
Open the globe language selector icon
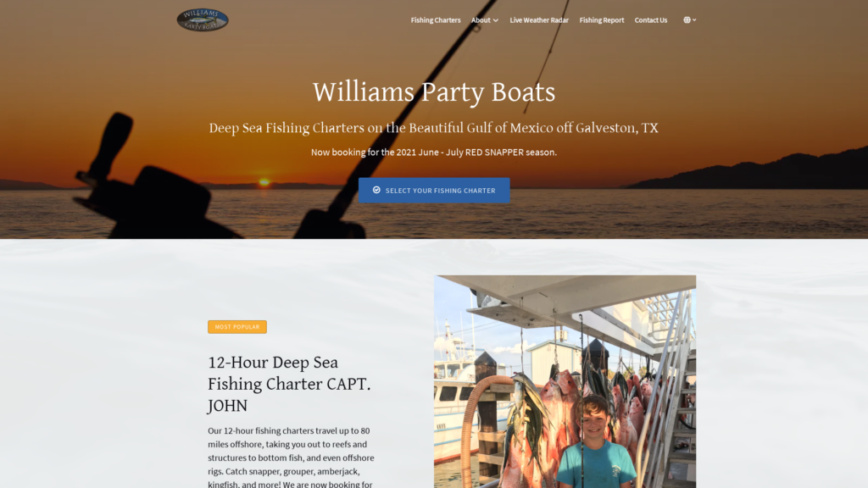[x=687, y=20]
